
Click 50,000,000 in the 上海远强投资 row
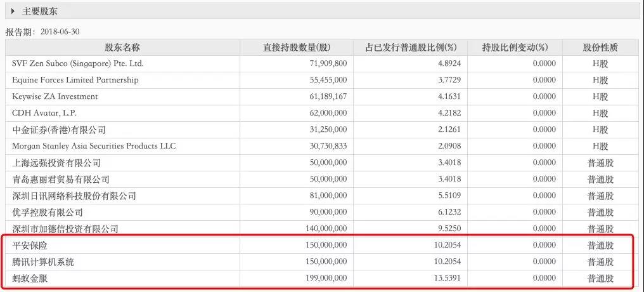click(x=328, y=163)
